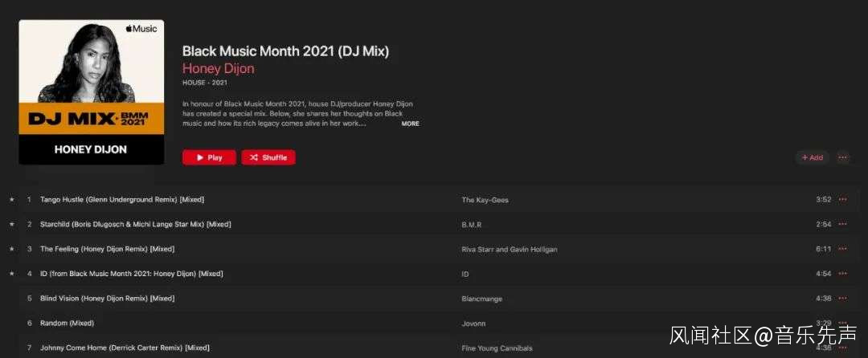Click artist name B.M.R
Viewport: 868px width, 358px height.
[x=472, y=225]
